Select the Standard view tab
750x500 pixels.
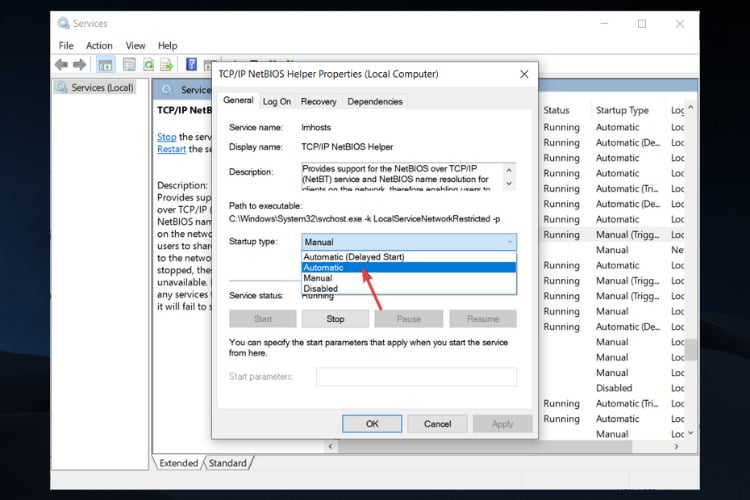[228, 463]
